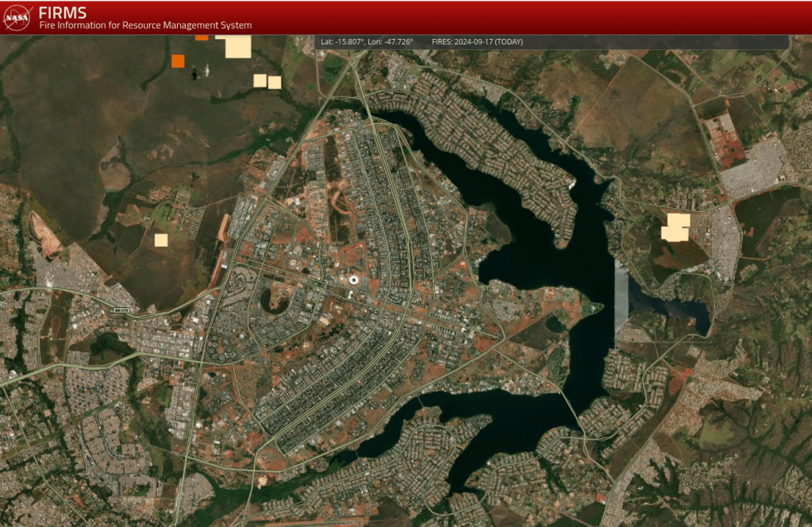812x527 pixels.
Task: Click the partial orange fire marker below the header
Action: [x=202, y=37]
